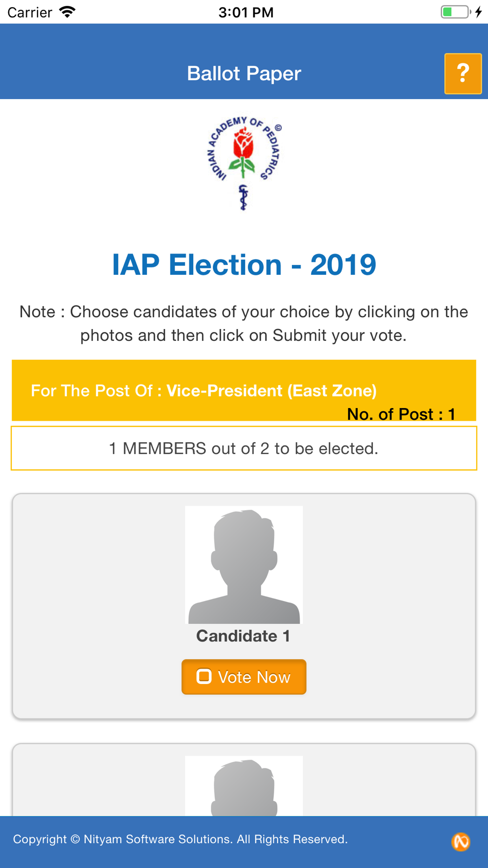Viewport: 488px width, 868px height.
Task: Select Candidate 1 photo
Action: tap(244, 565)
